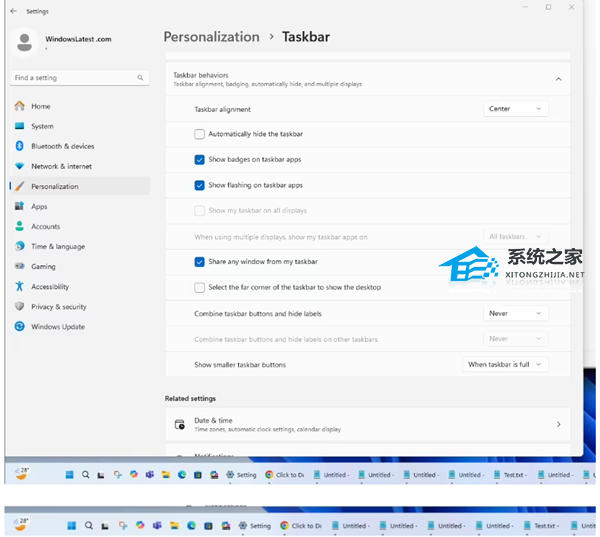
Task: Open Start on the lower taskbar strip
Action: [72, 526]
